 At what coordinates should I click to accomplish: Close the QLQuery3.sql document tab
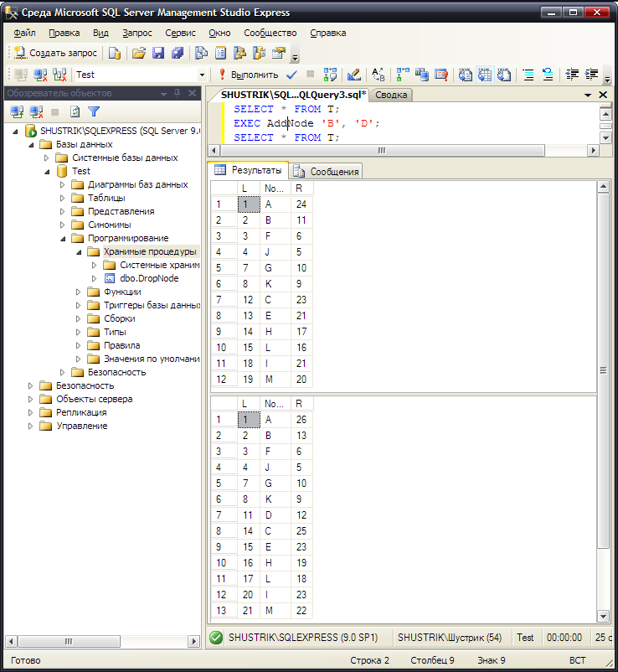point(603,95)
